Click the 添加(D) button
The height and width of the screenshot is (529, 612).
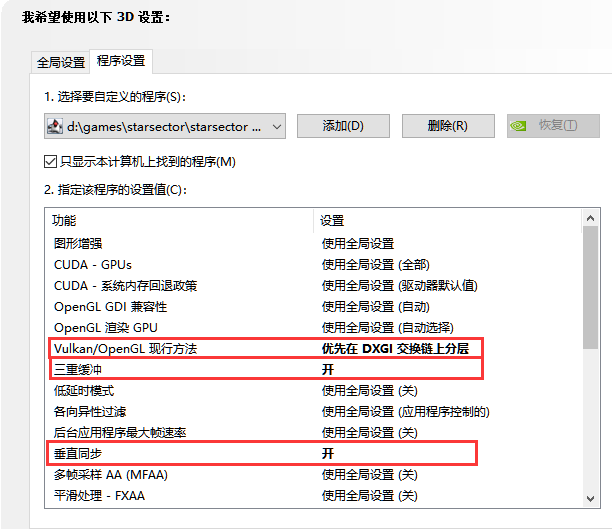[x=342, y=126]
